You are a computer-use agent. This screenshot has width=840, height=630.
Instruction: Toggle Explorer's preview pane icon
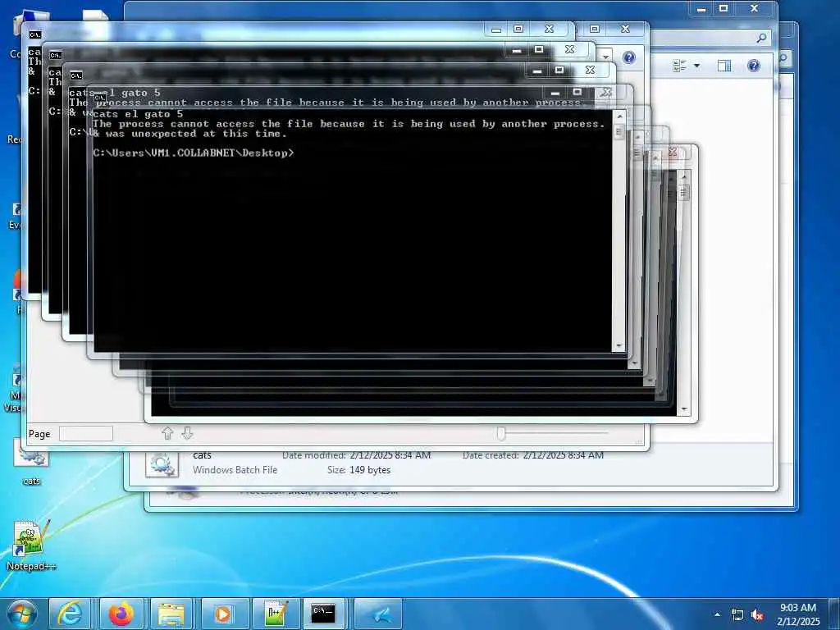724,66
